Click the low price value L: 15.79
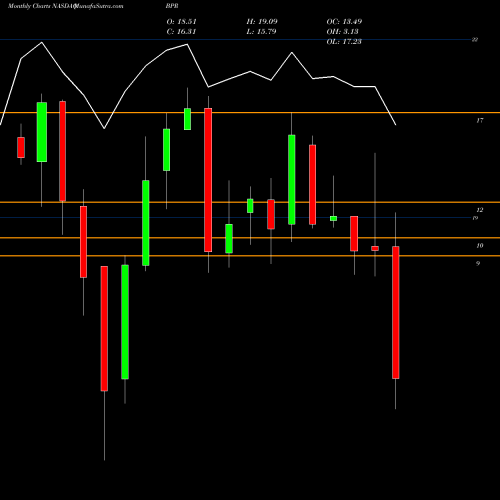This screenshot has width=500, height=500. click(x=262, y=32)
